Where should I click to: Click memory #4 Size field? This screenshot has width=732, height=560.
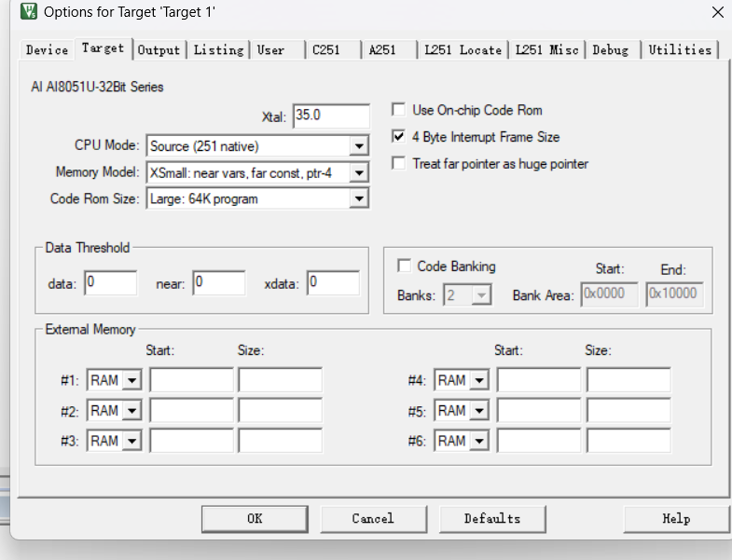tap(628, 380)
